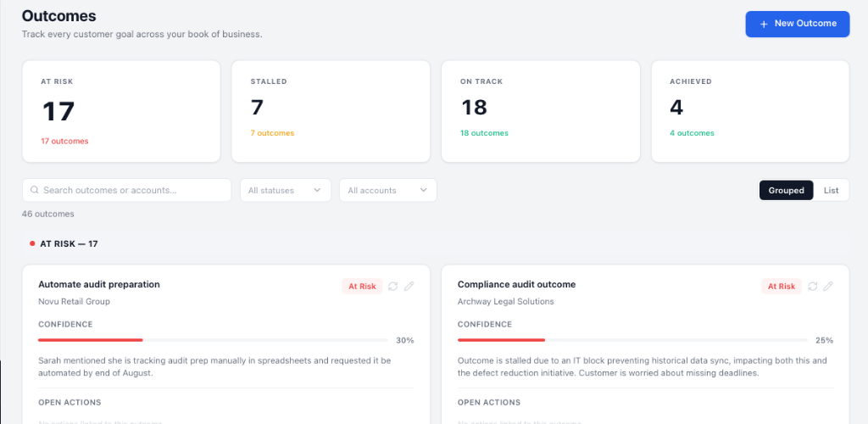The width and height of the screenshot is (868, 424).
Task: Click the 46 outcomes count text
Action: point(48,214)
